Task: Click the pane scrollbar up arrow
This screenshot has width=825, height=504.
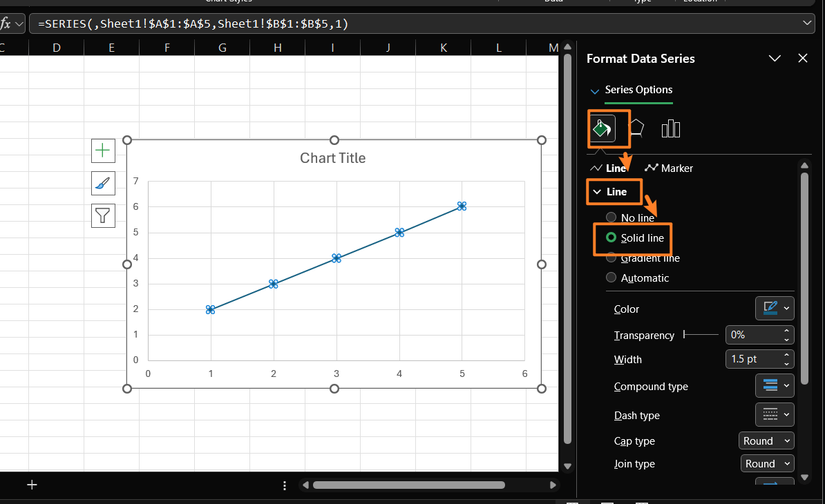Action: 804,166
